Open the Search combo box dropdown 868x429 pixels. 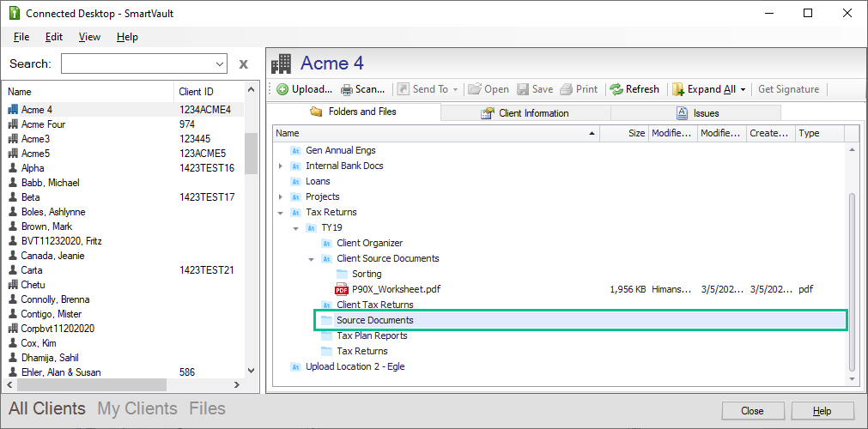tap(219, 64)
